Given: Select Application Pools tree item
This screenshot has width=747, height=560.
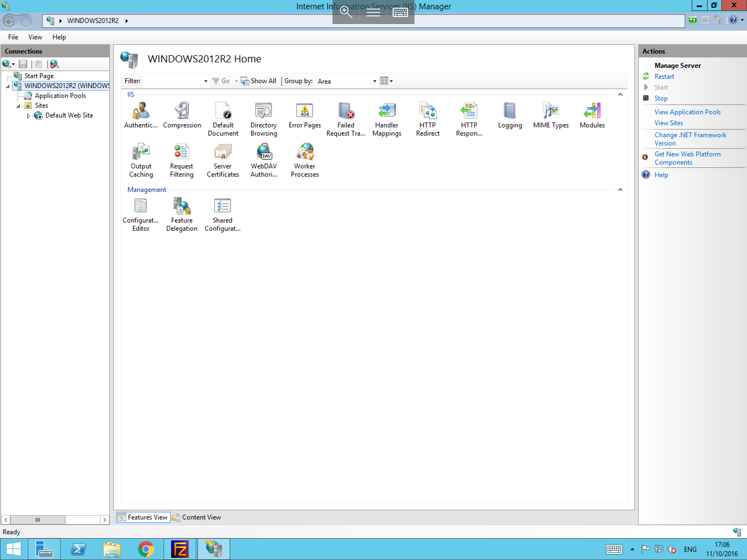Looking at the screenshot, I should [x=60, y=96].
